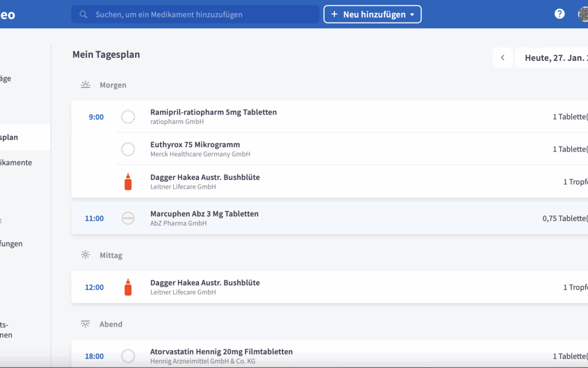Click Hennig Arzneimittel GmbH & Co. KG text

coord(203,361)
